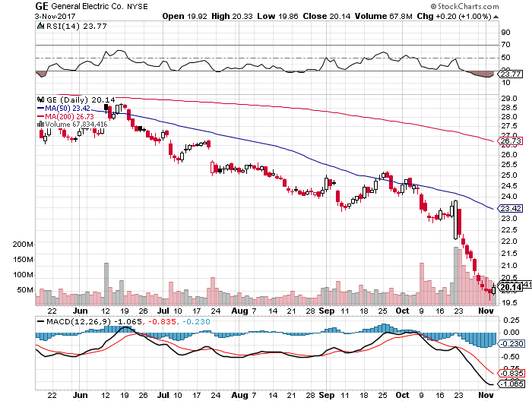Image resolution: width=532 pixels, height=401 pixels.
Task: Click the RSI indicator mountain icon
Action: [41, 26]
